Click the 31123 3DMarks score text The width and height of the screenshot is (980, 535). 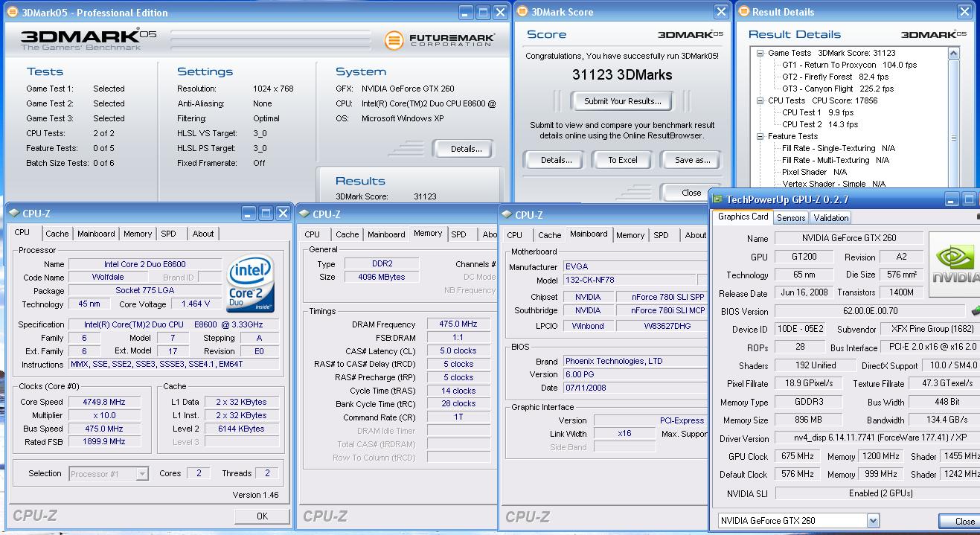(x=622, y=75)
